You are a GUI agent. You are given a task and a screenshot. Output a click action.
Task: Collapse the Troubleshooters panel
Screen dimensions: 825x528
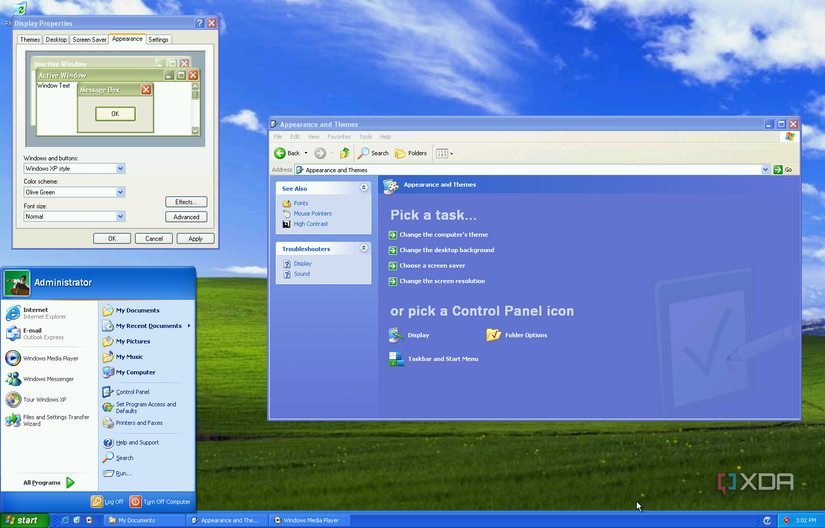364,248
